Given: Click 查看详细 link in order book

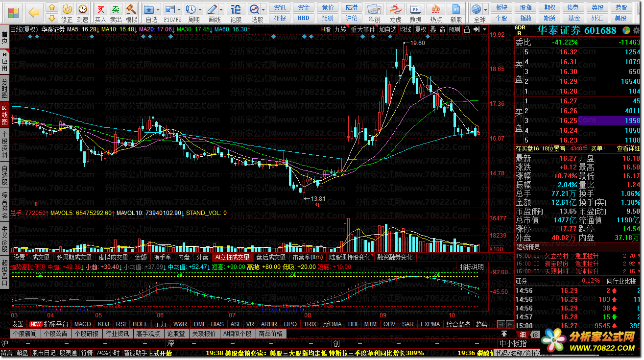Looking at the screenshot, I should (x=628, y=148).
